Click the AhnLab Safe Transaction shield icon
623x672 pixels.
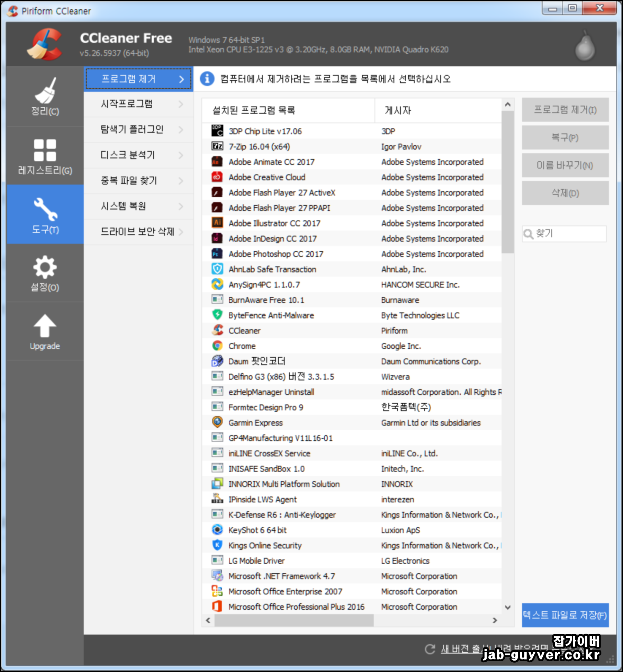(217, 269)
